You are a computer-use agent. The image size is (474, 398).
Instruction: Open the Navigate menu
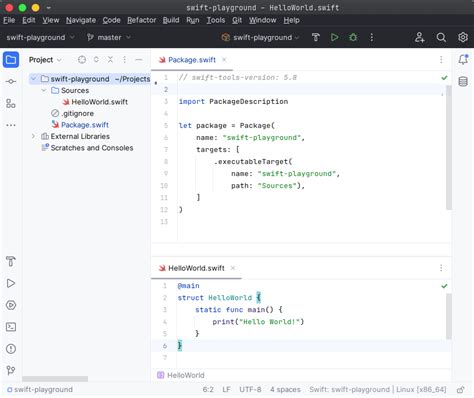tap(81, 20)
